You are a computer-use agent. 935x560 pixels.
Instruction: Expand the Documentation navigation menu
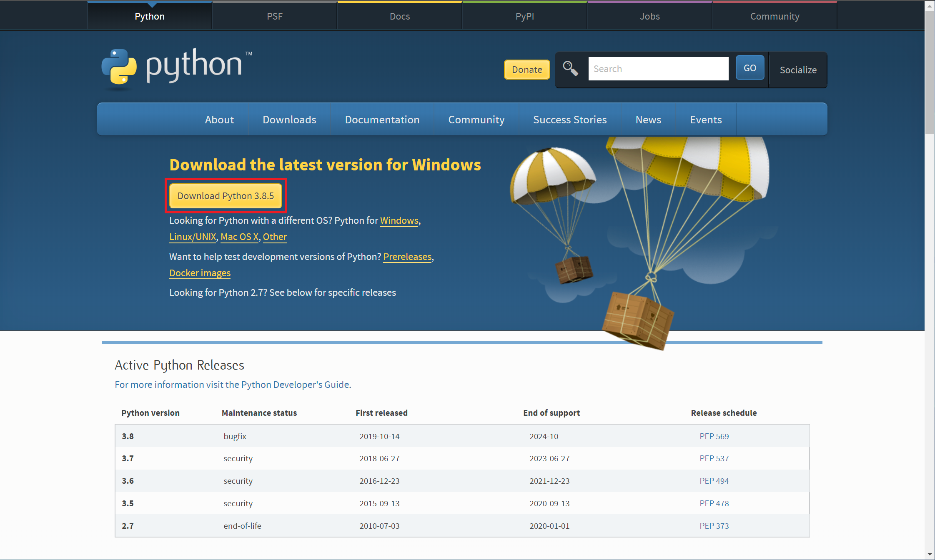pyautogui.click(x=382, y=120)
